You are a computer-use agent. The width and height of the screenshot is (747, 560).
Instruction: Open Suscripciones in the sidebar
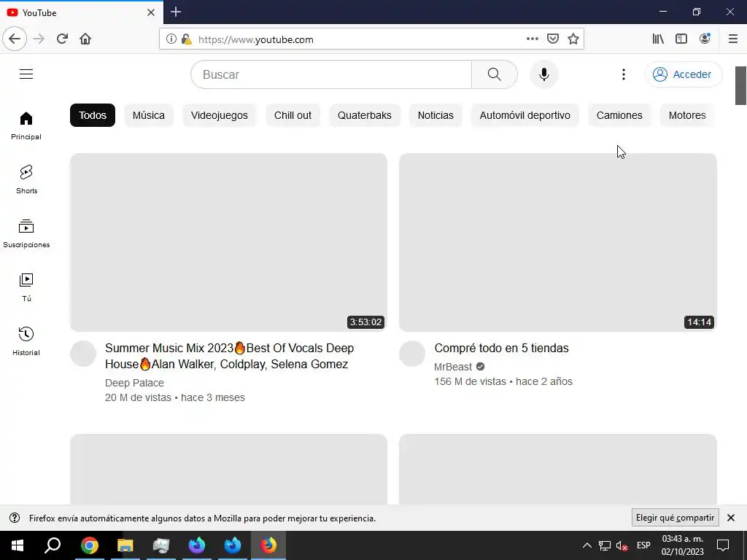point(26,233)
